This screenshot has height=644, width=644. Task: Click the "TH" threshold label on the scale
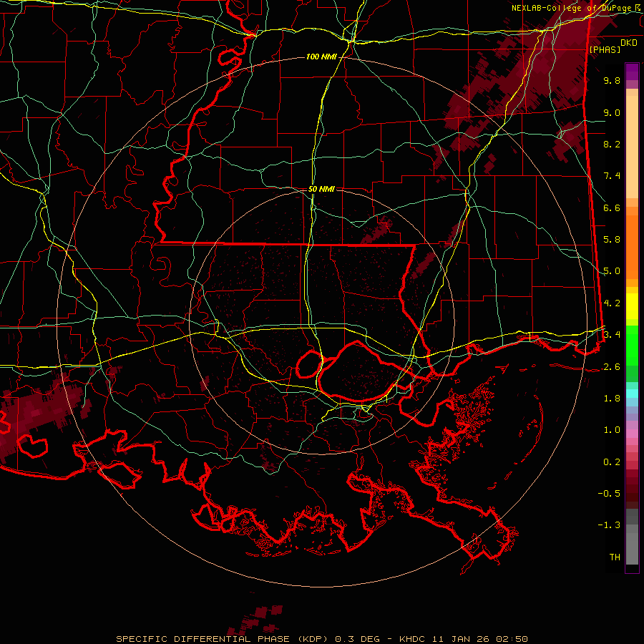coord(615,557)
